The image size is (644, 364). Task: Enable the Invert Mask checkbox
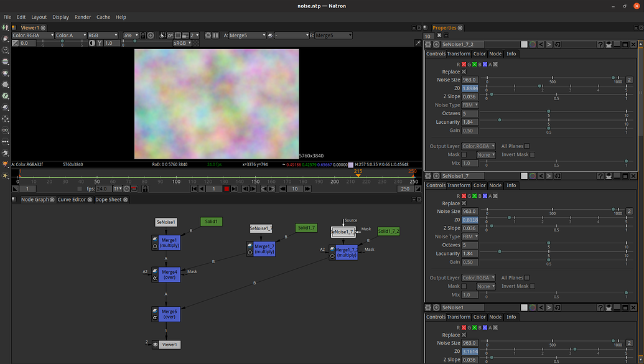point(532,154)
